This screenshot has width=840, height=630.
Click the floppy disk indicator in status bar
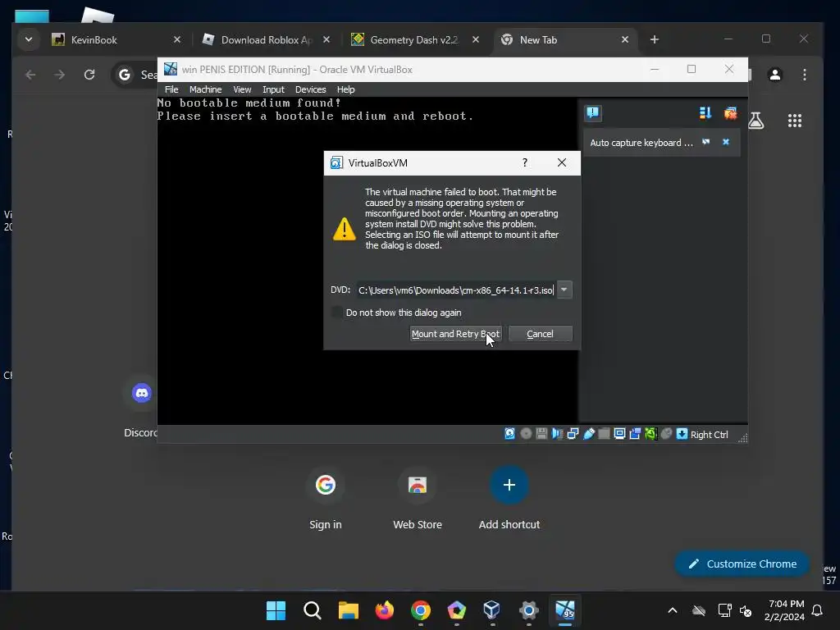tap(541, 434)
